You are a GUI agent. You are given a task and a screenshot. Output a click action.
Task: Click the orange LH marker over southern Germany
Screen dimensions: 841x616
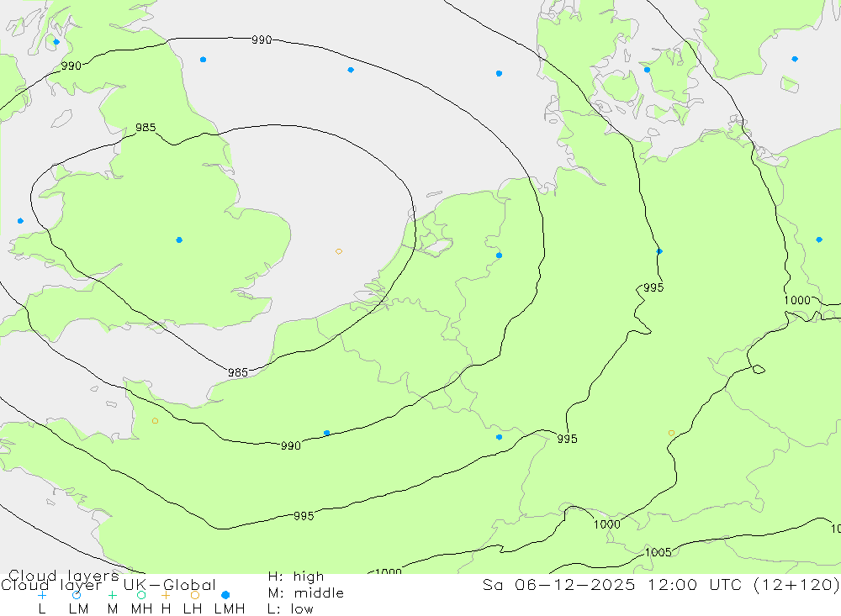671,433
